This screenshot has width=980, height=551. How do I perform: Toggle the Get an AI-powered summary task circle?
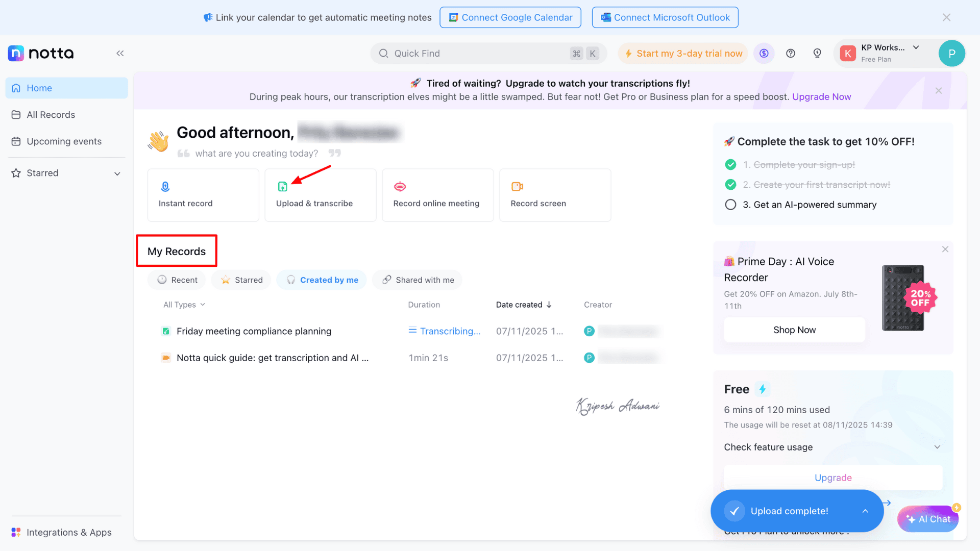click(x=730, y=205)
